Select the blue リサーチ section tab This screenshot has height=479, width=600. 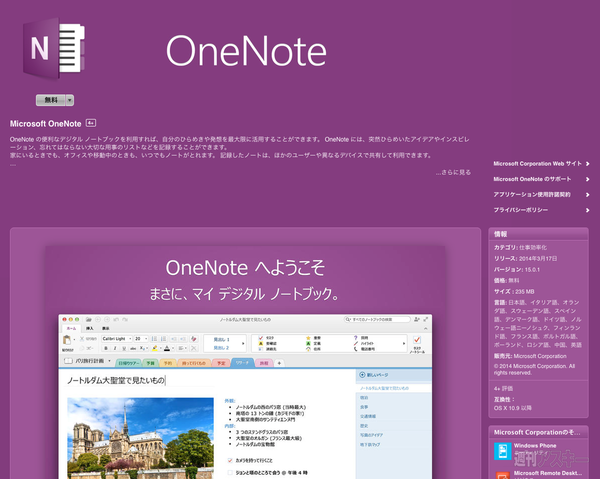[242, 362]
